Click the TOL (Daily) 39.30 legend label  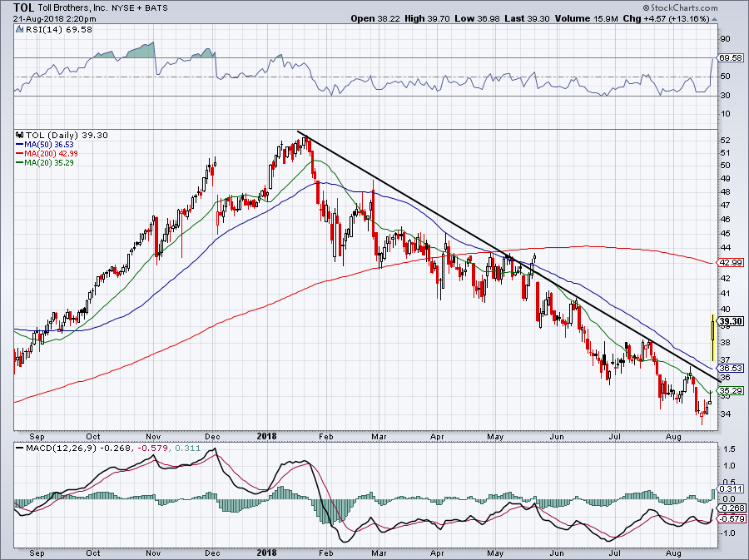[67, 135]
